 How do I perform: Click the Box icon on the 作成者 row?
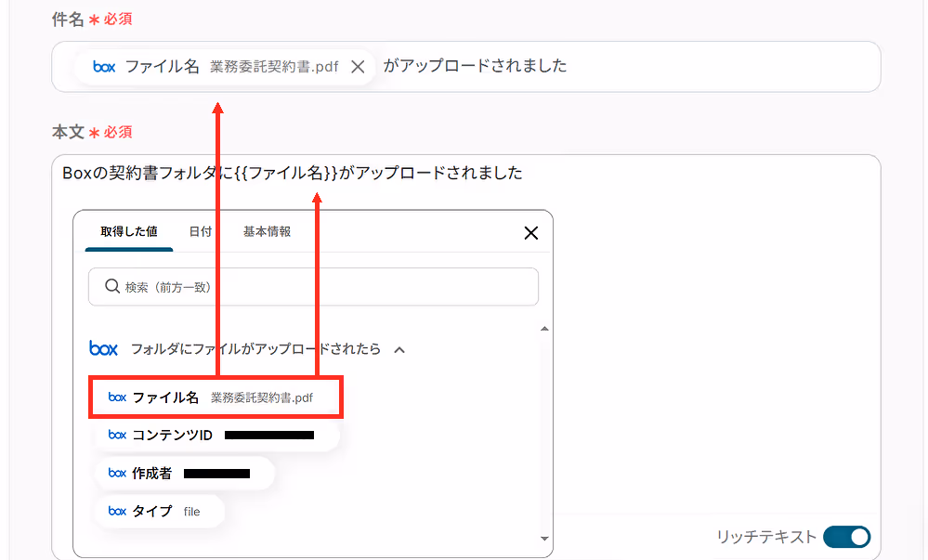tap(117, 473)
